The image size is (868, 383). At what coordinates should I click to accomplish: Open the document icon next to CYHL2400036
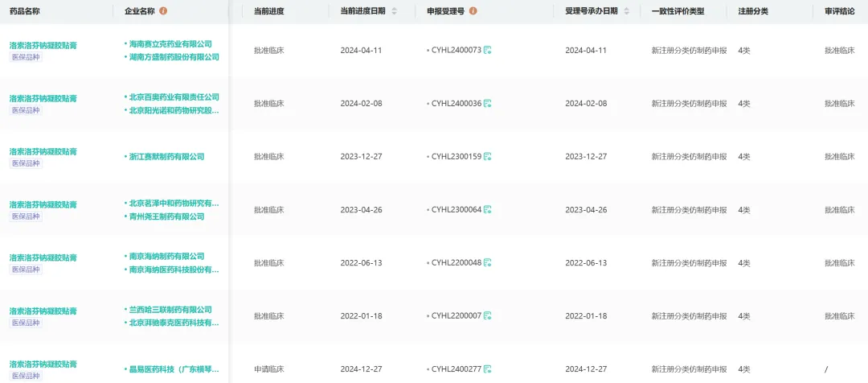click(488, 104)
